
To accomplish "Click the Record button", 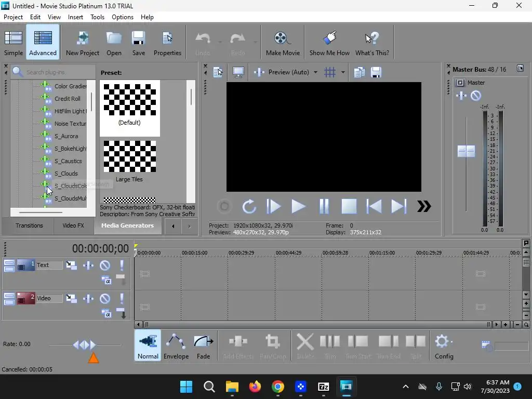I will pyautogui.click(x=224, y=206).
